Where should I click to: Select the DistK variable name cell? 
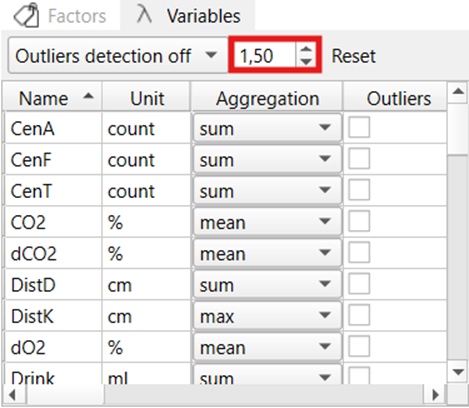point(53,316)
